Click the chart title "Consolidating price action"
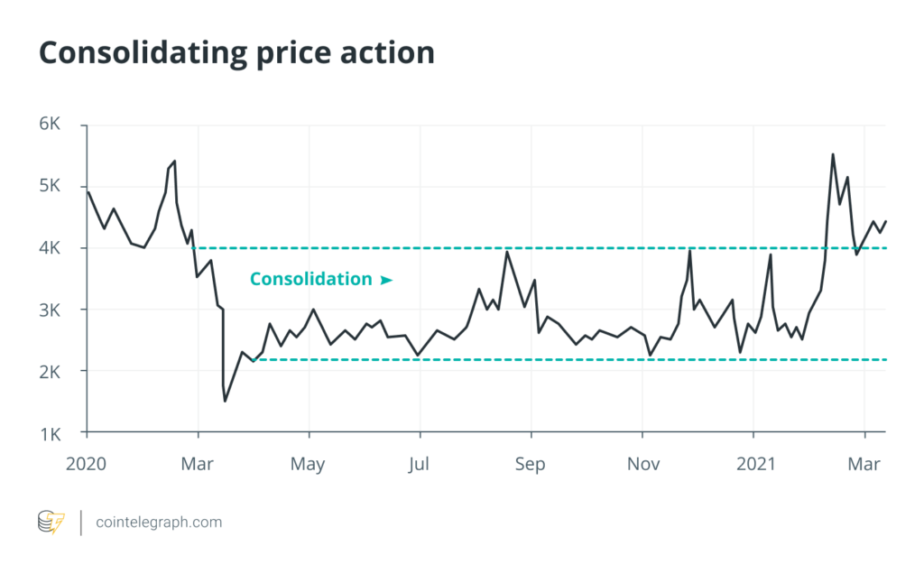The image size is (924, 574). (x=236, y=53)
